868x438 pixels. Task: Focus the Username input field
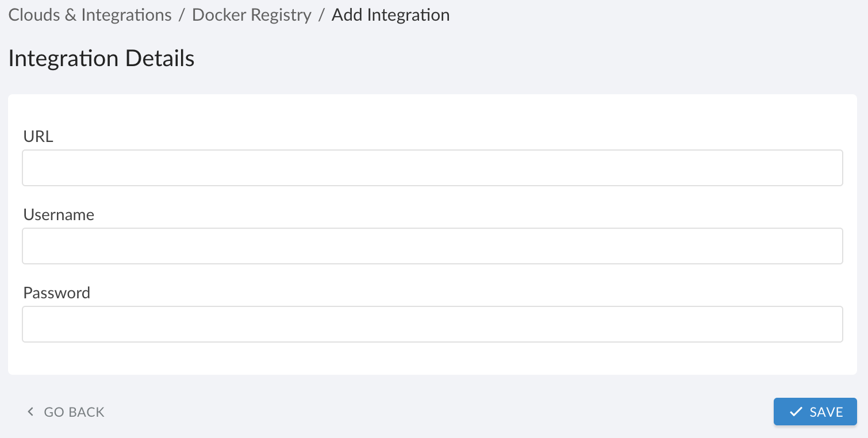(431, 245)
